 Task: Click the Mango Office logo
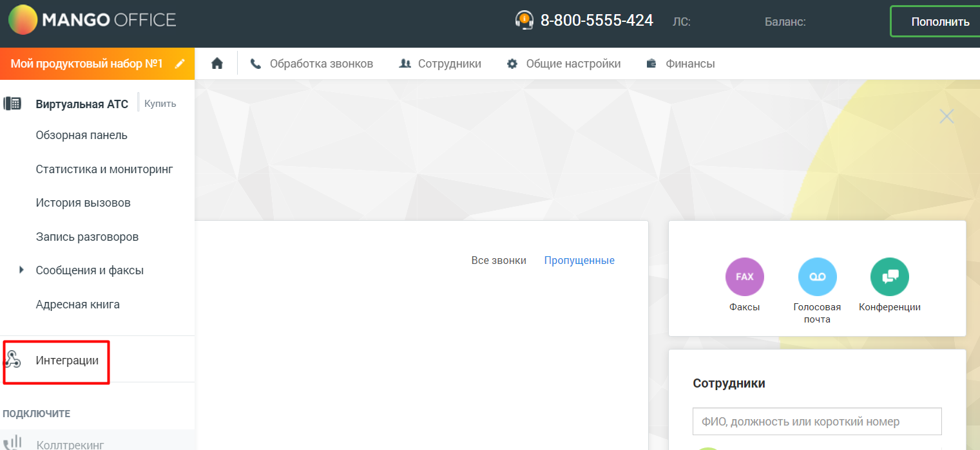(x=91, y=21)
